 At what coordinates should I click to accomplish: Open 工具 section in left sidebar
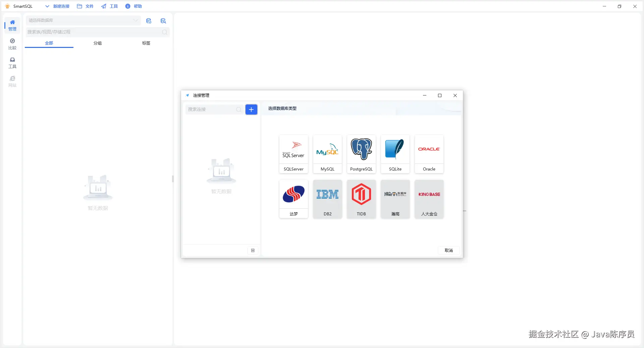pyautogui.click(x=12, y=63)
